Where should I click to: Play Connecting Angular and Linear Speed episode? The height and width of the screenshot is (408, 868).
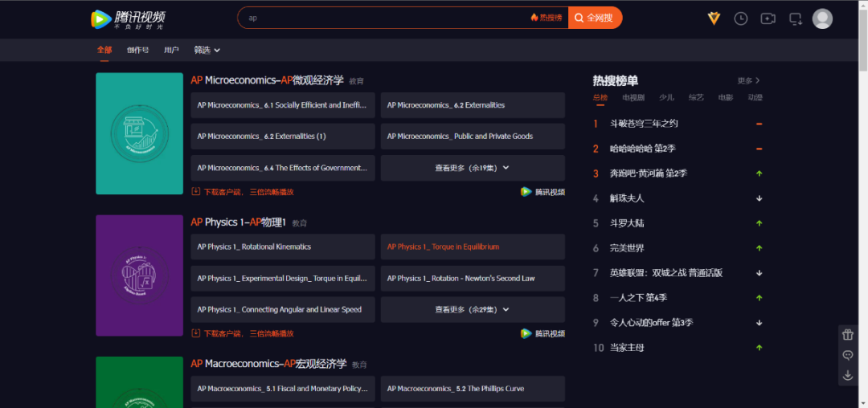tap(283, 309)
